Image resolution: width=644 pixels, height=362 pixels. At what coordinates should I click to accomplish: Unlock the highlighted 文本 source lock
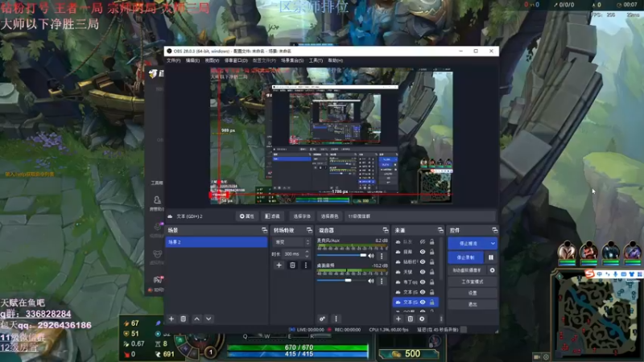coord(432,302)
